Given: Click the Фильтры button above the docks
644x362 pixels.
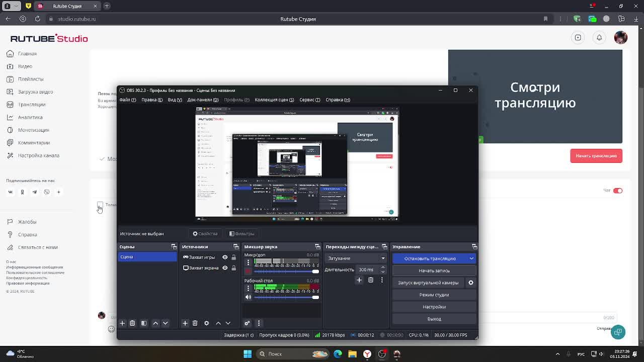Looking at the screenshot, I should click(x=242, y=234).
